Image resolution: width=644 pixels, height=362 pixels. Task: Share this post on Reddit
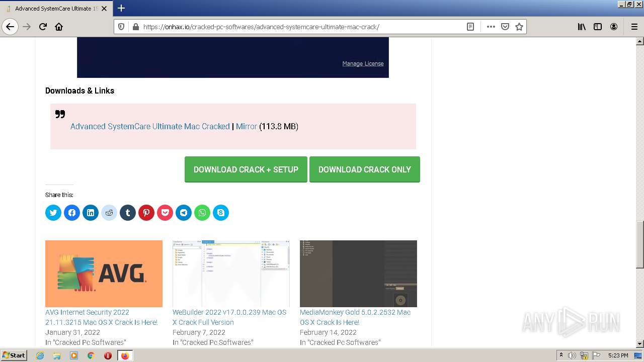(109, 213)
